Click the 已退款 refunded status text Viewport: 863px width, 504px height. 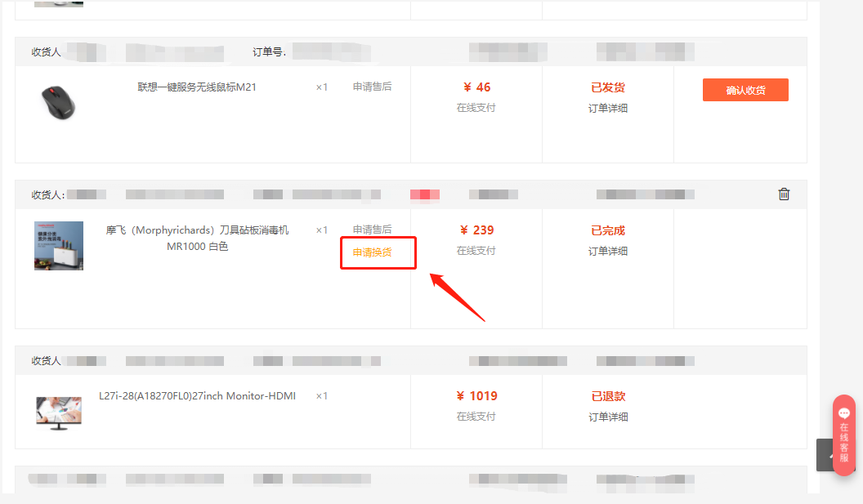pyautogui.click(x=608, y=396)
